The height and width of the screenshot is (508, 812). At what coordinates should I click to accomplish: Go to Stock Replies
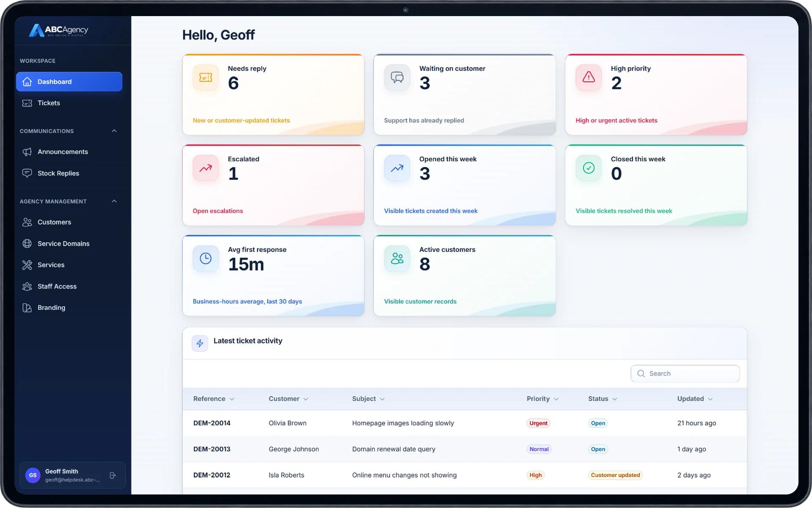(x=69, y=173)
